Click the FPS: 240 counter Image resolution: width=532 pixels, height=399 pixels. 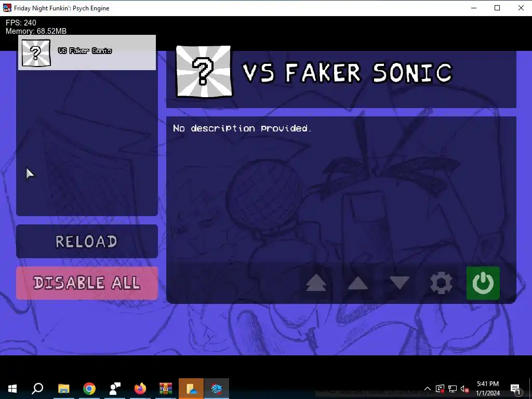click(x=21, y=23)
